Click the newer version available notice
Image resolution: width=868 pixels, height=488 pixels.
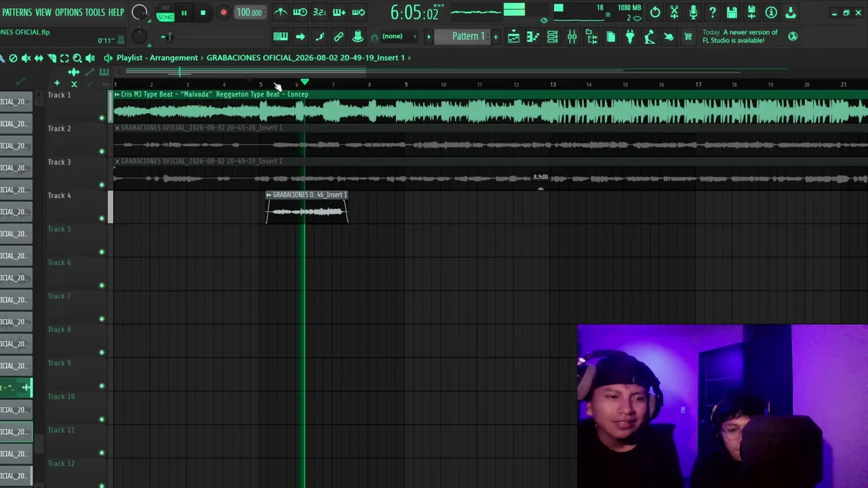(740, 37)
